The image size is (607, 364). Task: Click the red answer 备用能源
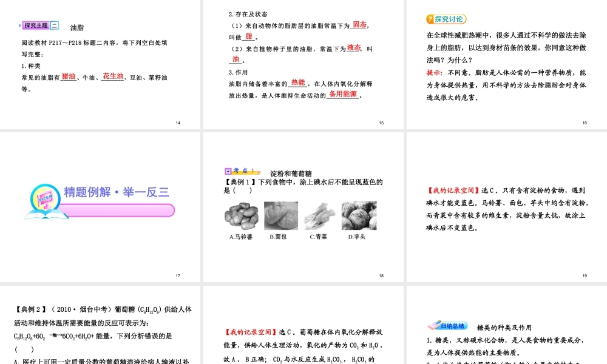pos(343,93)
